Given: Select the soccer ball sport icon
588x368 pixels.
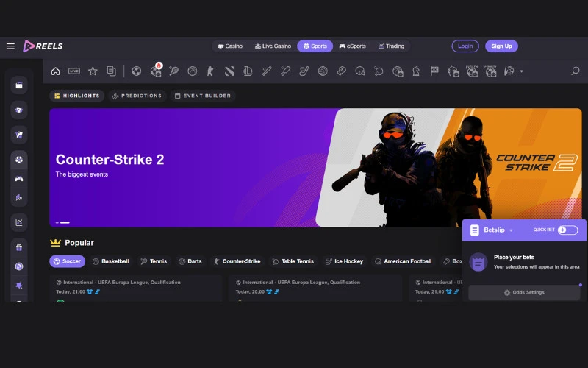Looking at the screenshot, I should click(137, 71).
